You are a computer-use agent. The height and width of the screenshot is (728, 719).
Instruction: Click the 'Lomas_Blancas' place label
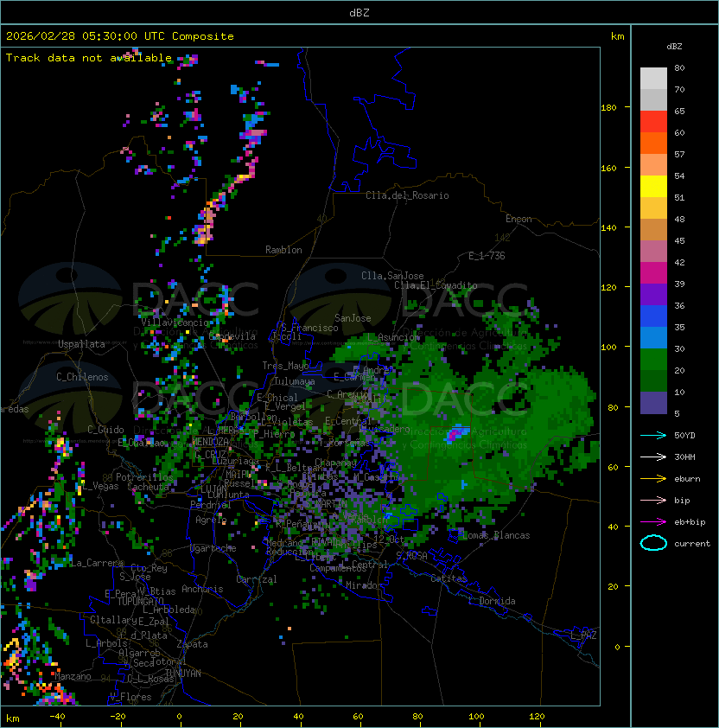click(x=496, y=535)
